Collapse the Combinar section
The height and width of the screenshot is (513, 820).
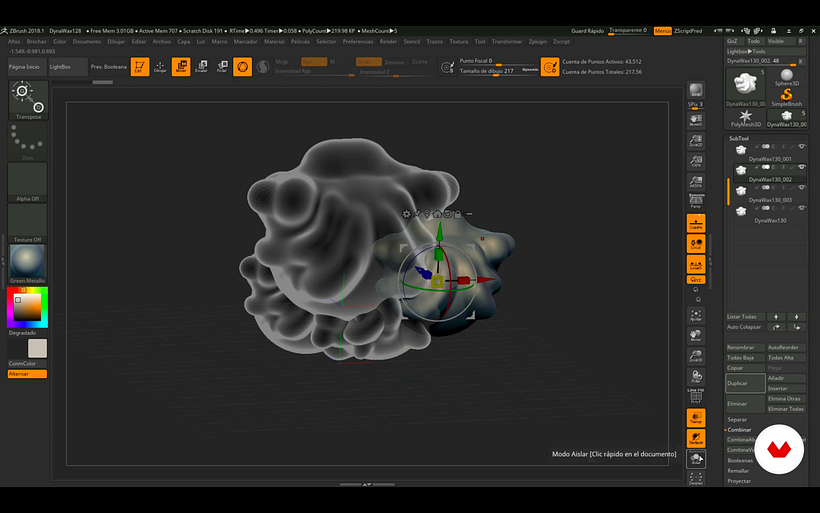[x=739, y=430]
